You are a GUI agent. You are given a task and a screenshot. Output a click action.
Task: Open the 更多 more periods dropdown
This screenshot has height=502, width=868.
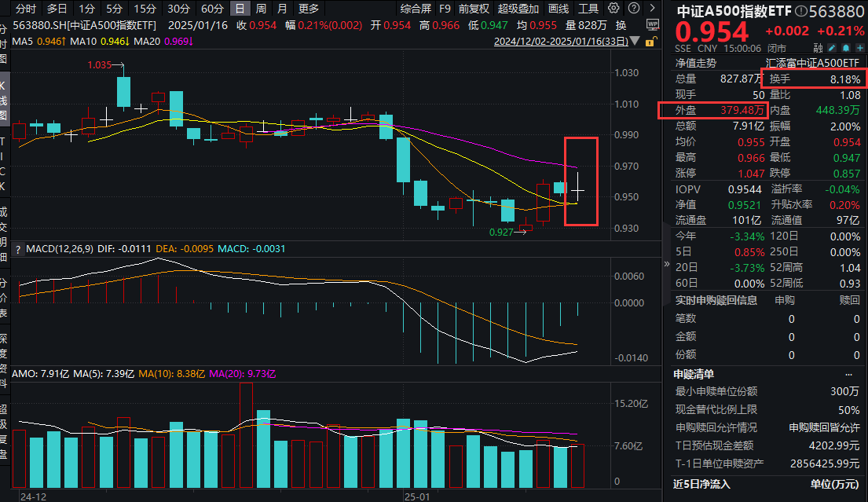309,9
